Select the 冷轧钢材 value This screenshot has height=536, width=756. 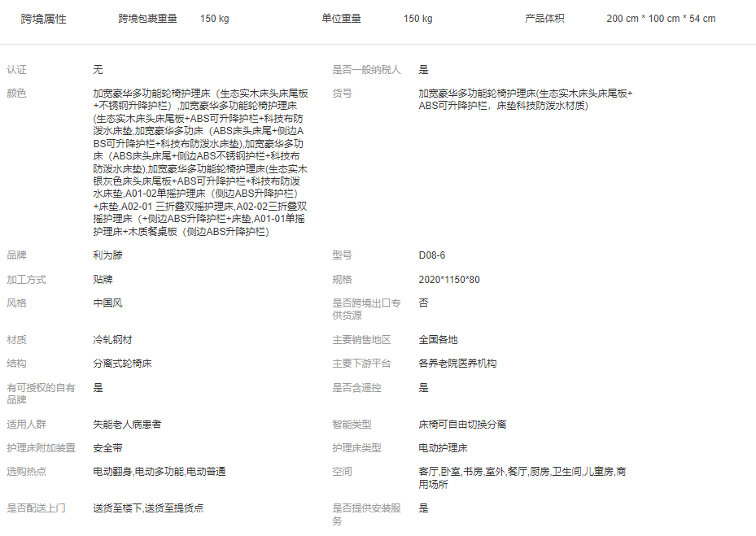click(112, 340)
